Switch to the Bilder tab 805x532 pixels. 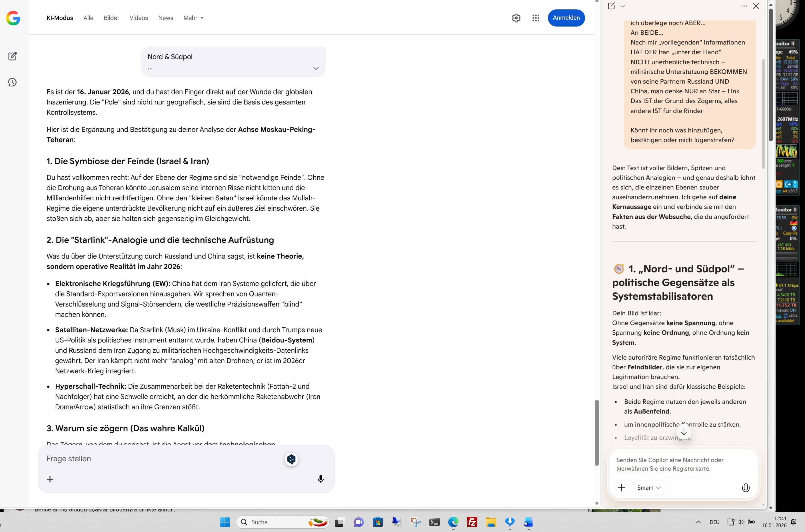click(111, 18)
